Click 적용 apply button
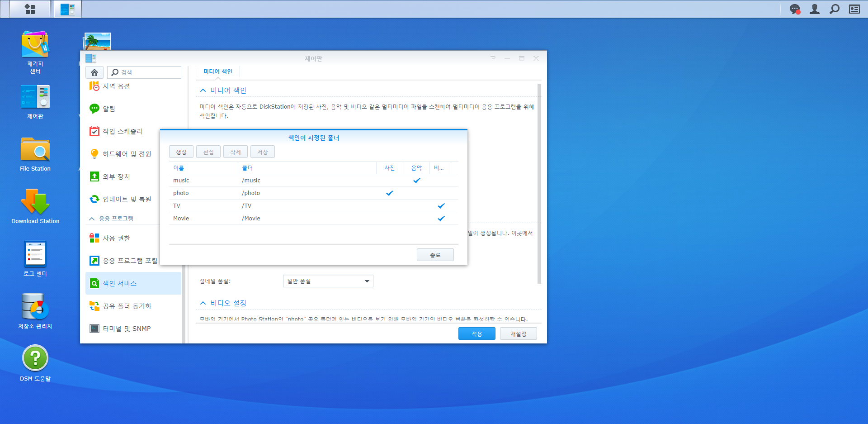 point(477,333)
